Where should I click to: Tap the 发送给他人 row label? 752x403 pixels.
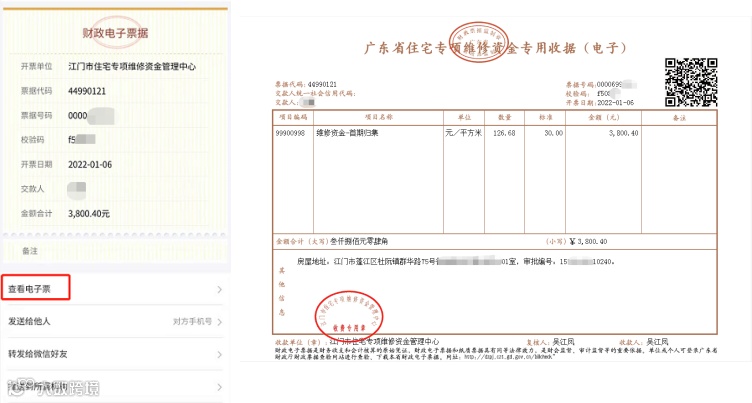(x=29, y=321)
